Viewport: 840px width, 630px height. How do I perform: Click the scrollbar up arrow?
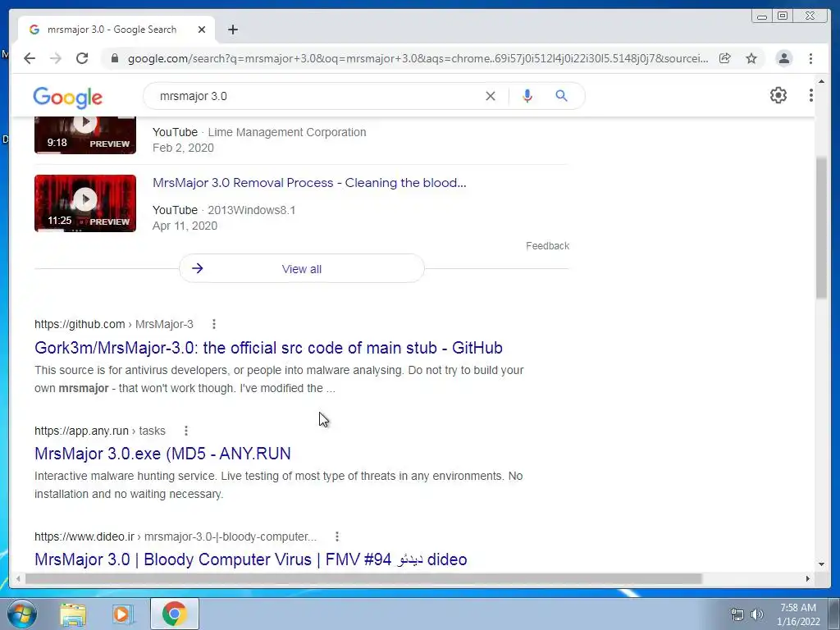click(x=821, y=81)
